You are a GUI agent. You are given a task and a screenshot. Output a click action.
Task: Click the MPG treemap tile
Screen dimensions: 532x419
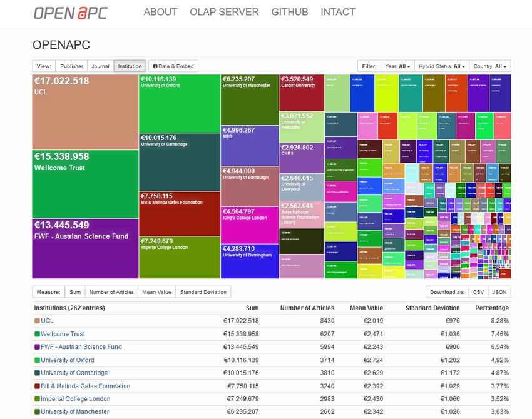(x=250, y=146)
